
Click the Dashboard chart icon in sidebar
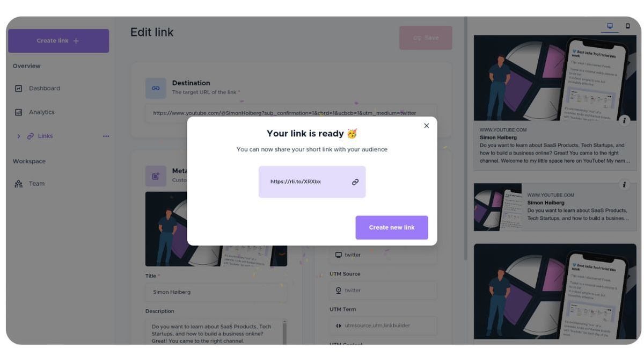pos(19,89)
